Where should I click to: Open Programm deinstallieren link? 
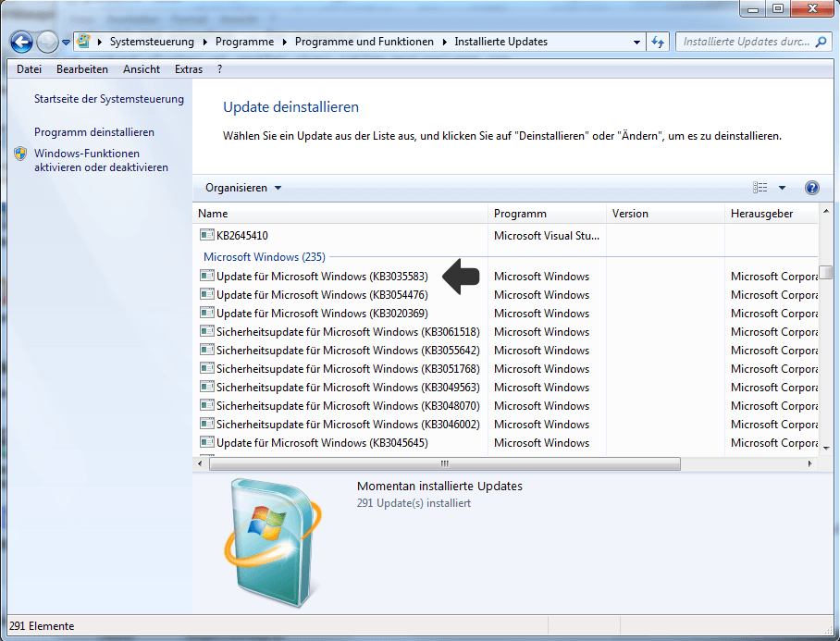point(94,132)
